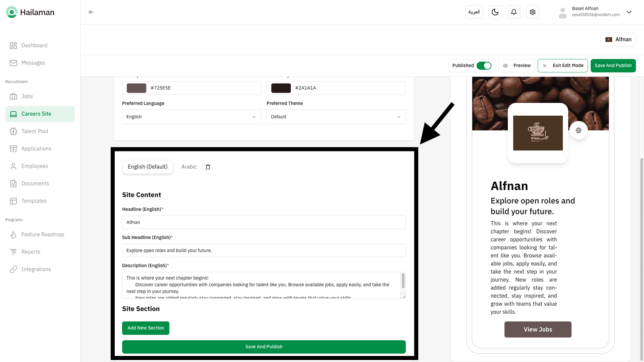Open Feature Roadmap in the sidebar

43,234
